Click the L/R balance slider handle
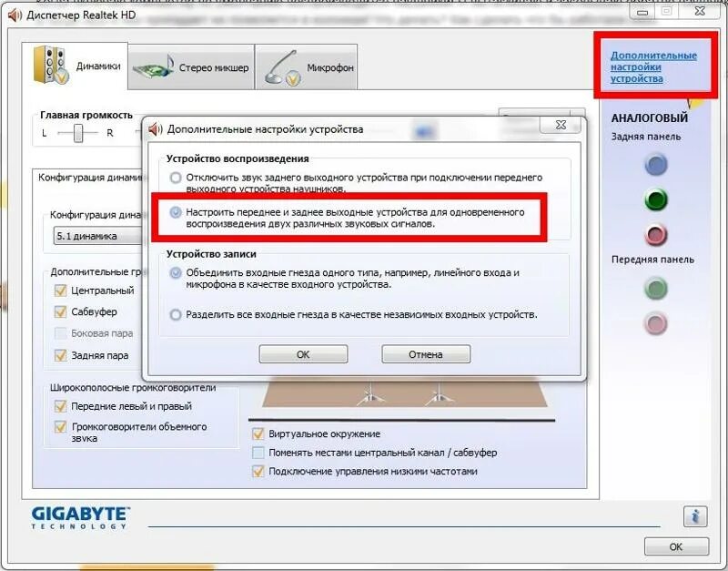728x571 pixels. tap(78, 133)
